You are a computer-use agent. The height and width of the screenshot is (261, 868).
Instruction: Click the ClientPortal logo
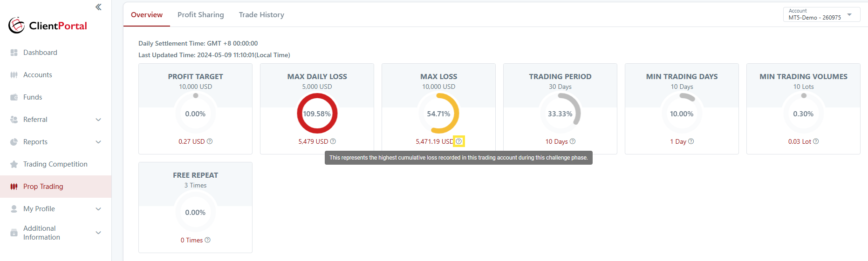[48, 26]
